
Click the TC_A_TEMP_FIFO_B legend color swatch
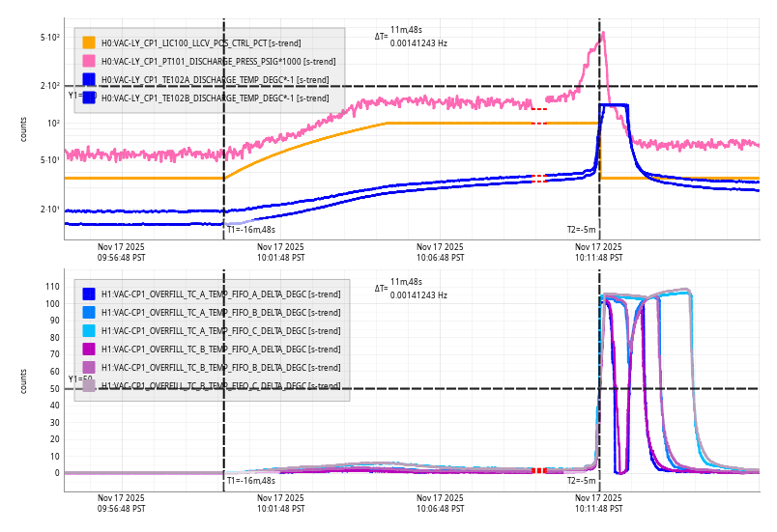point(89,312)
